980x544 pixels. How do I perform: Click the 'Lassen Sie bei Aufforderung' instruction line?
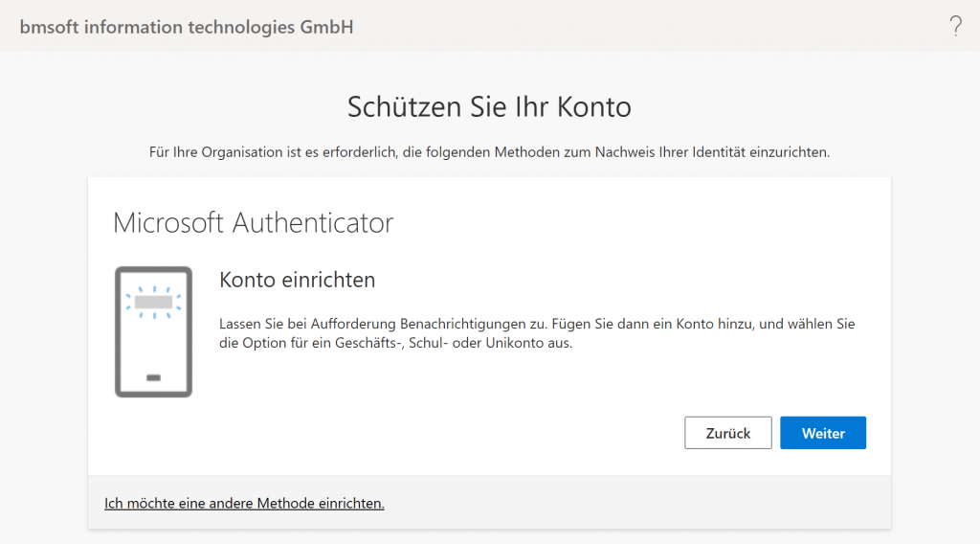(x=536, y=325)
